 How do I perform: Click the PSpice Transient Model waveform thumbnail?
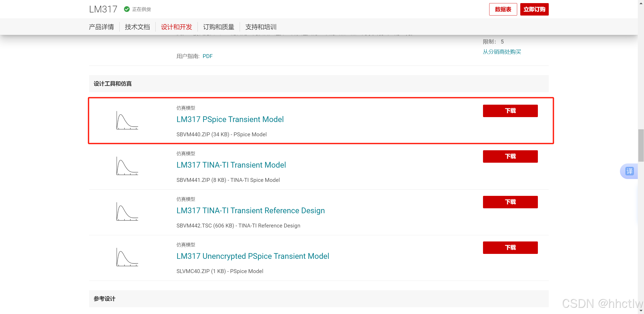coord(127,120)
